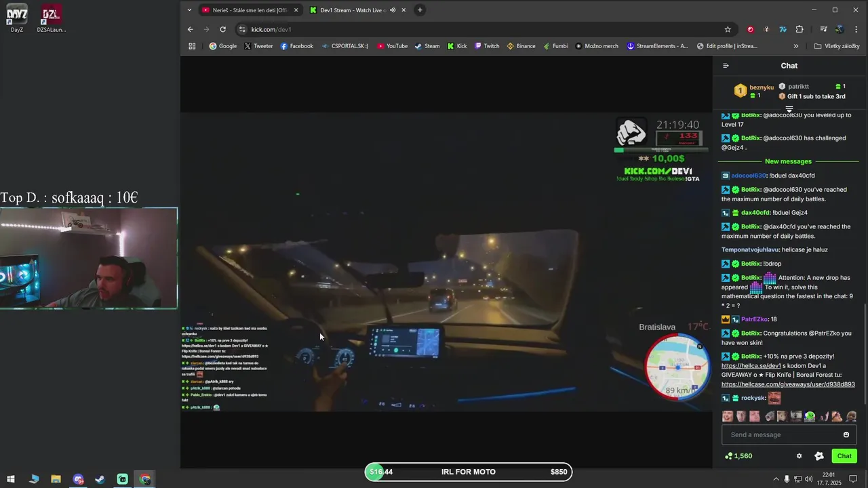Viewport: 868px width, 488px height.
Task: Open the tab search dropdown arrow
Action: [190, 10]
